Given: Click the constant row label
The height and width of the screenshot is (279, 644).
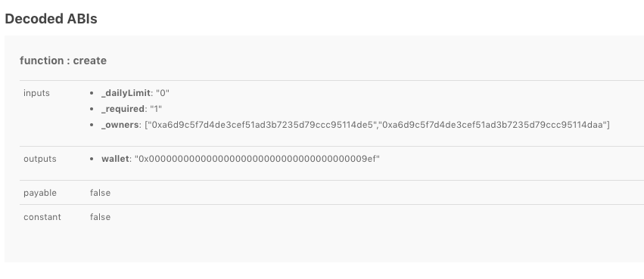Looking at the screenshot, I should (x=42, y=217).
